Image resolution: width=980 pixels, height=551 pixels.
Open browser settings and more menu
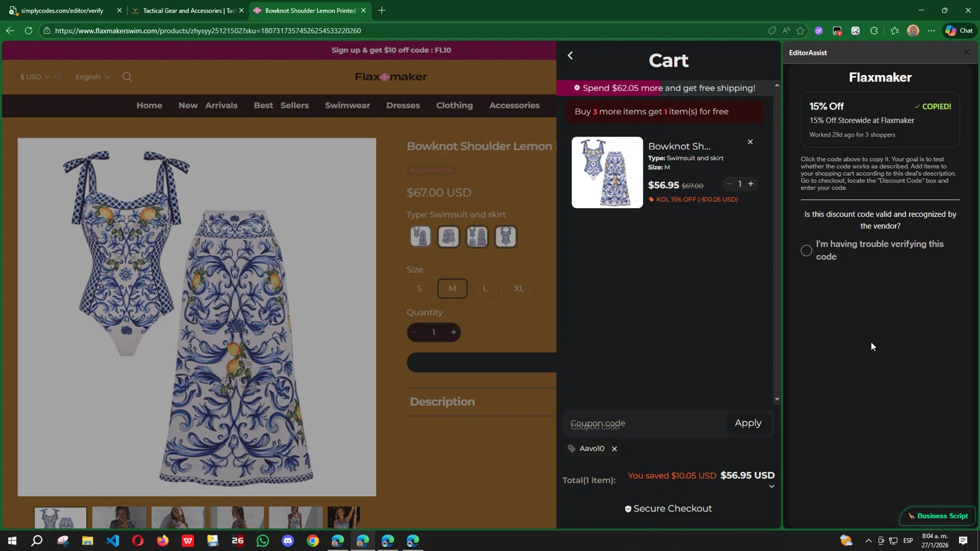932,31
